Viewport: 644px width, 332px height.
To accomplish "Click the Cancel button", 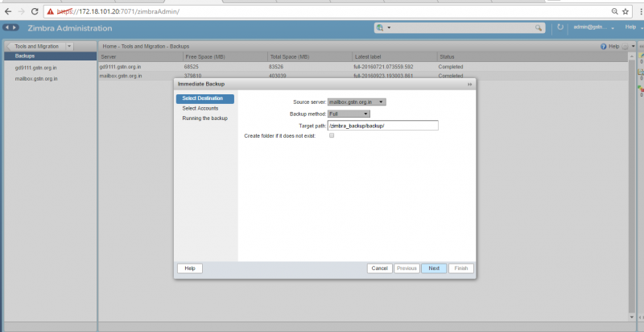I will (379, 268).
